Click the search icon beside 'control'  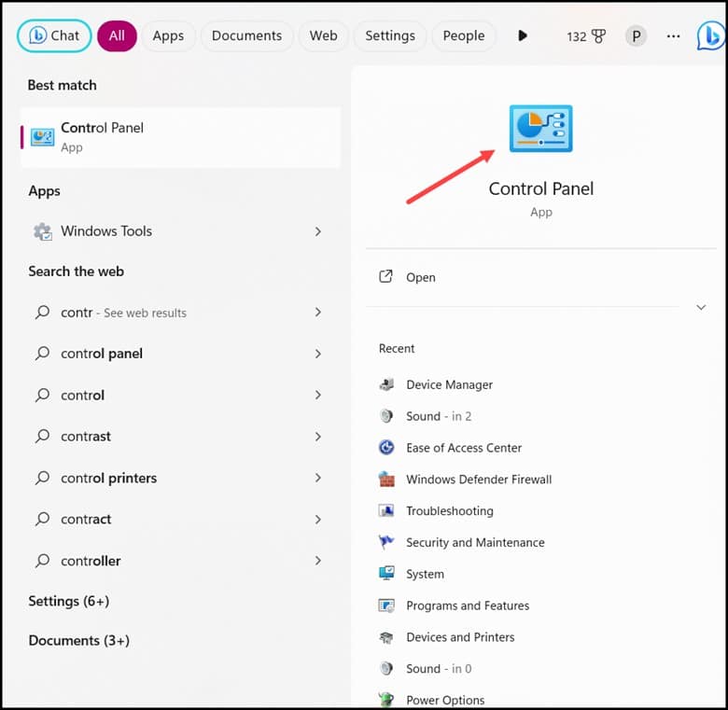[x=42, y=395]
